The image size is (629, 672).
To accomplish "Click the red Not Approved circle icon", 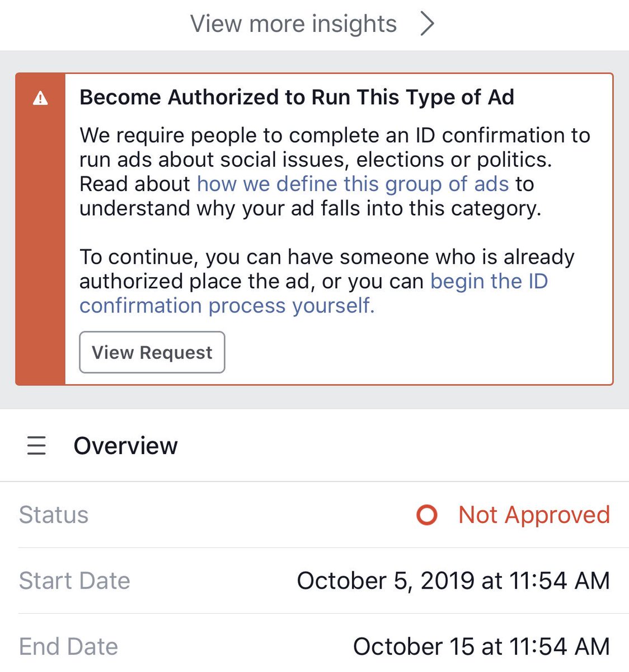I will (x=427, y=515).
